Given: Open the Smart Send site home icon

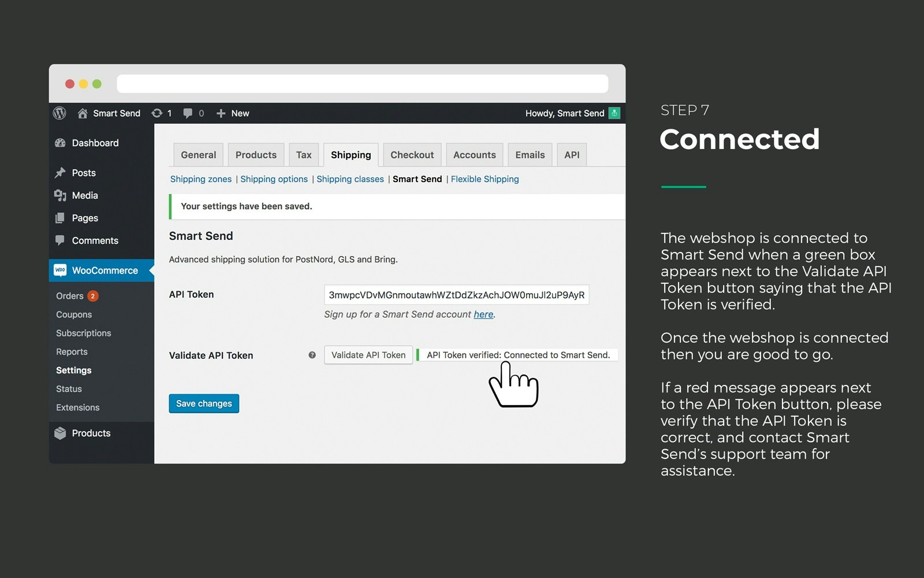Looking at the screenshot, I should coord(83,113).
